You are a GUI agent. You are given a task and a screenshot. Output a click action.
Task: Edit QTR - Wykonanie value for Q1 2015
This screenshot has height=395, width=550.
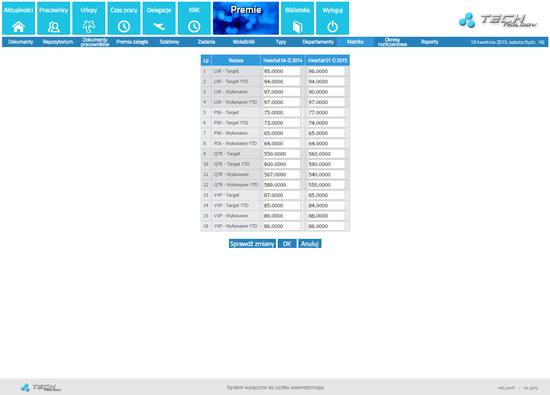pos(326,174)
